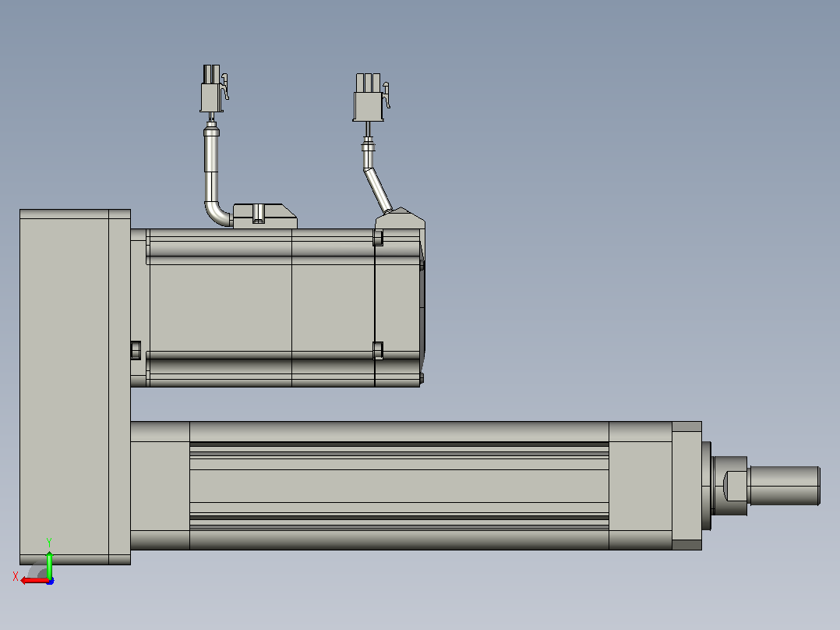Screen dimensions: 840x630
Task: Click the latch clip on the left connector
Action: (225, 87)
